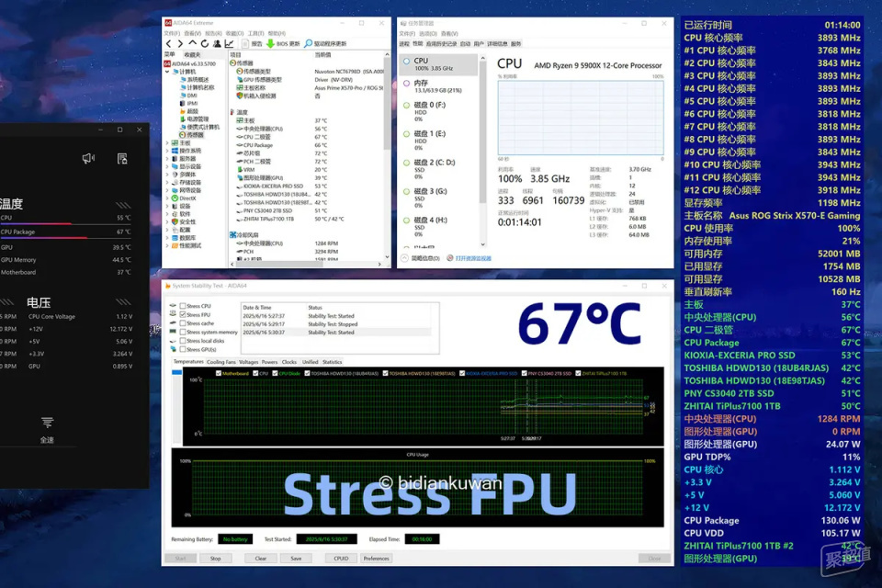Open 工具(T) menu in AIDA64 Extreme
Image resolution: width=882 pixels, height=588 pixels.
point(256,33)
